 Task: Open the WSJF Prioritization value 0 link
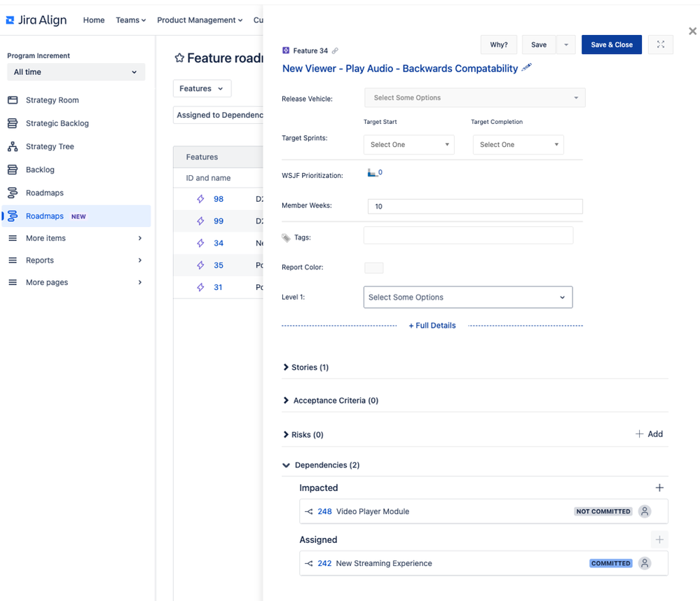point(380,172)
